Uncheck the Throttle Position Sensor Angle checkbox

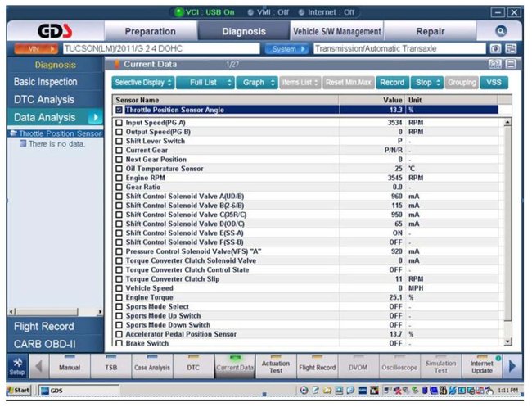tap(119, 110)
